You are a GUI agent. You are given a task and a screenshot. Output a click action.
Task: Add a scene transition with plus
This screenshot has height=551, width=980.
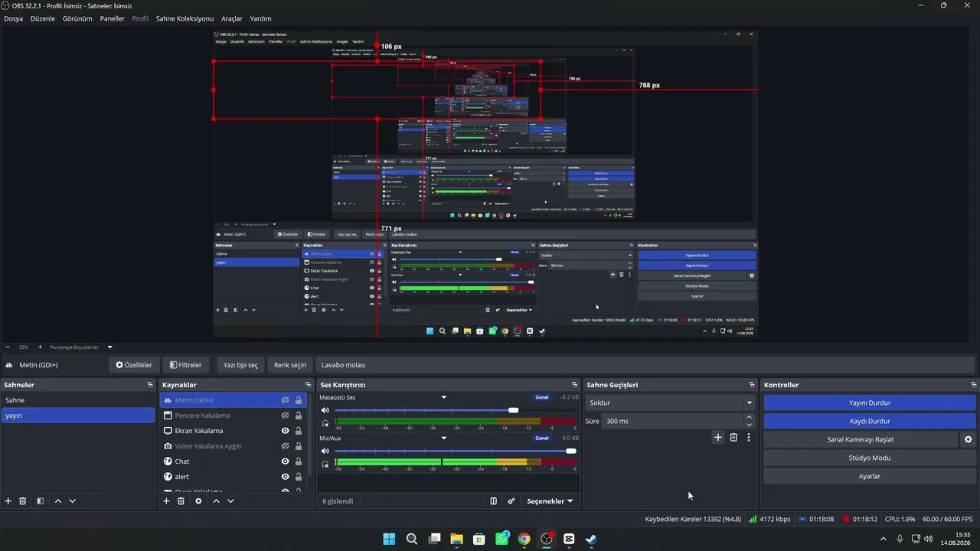(x=718, y=438)
